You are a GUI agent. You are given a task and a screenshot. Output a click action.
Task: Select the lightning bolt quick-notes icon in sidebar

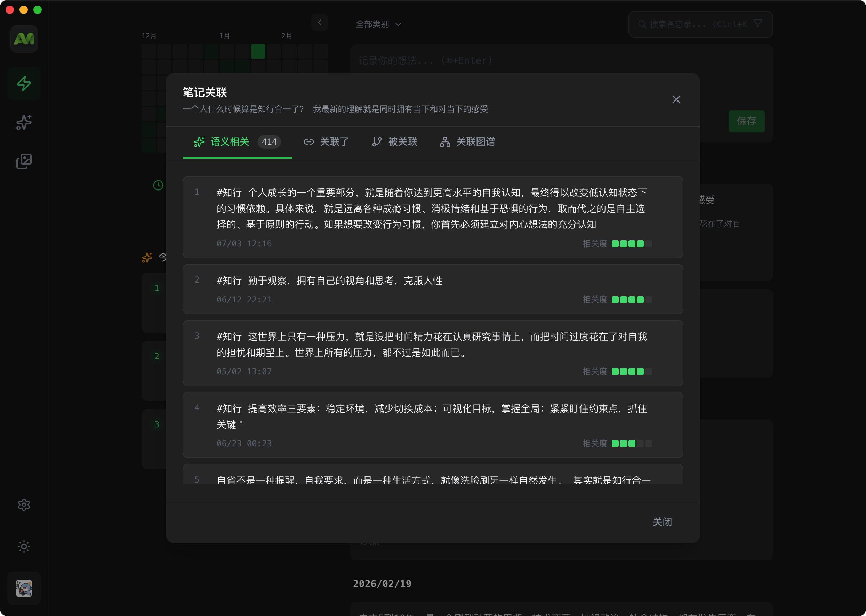coord(24,83)
